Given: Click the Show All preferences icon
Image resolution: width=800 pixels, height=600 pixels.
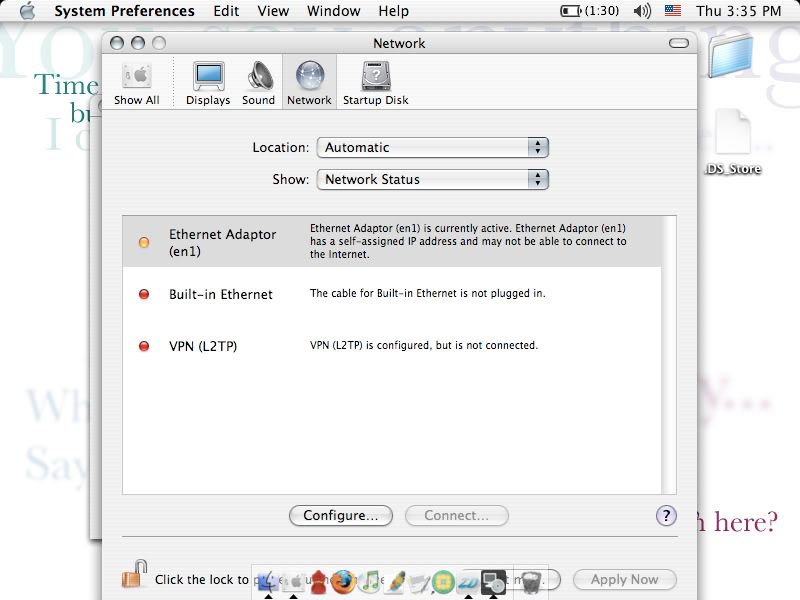Looking at the screenshot, I should pyautogui.click(x=137, y=83).
